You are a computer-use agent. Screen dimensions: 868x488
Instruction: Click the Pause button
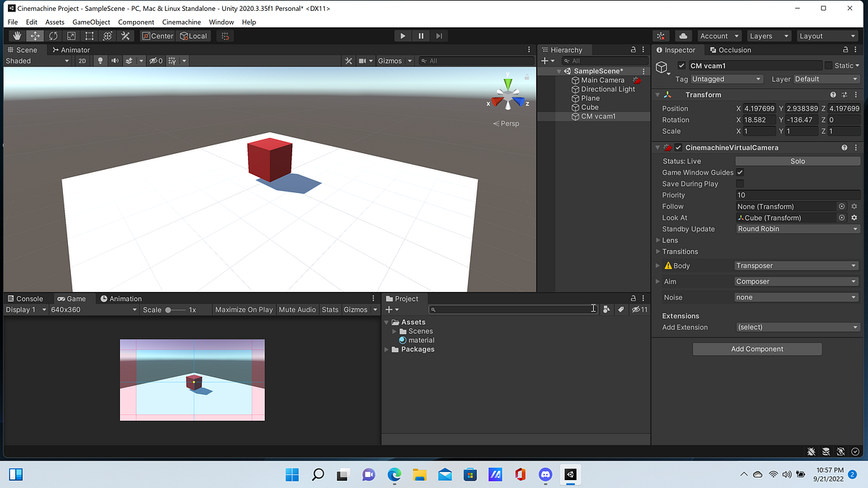point(421,35)
